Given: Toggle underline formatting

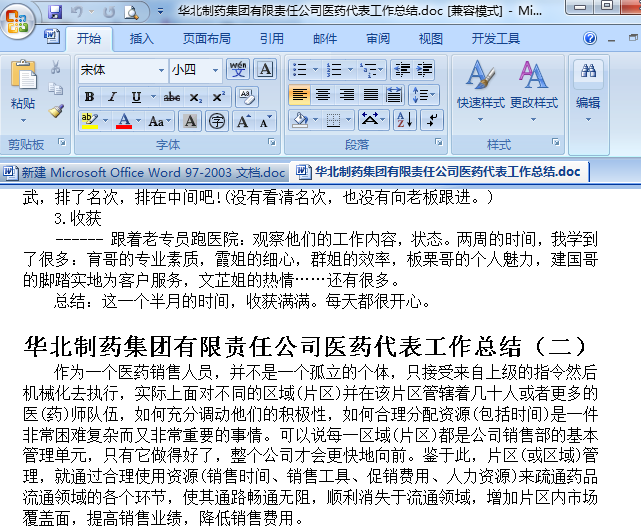Looking at the screenshot, I should [136, 97].
